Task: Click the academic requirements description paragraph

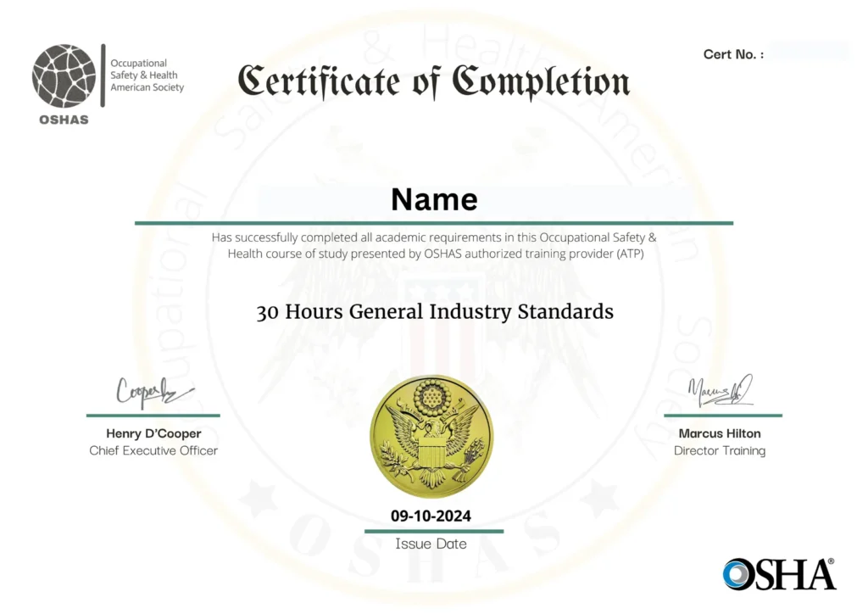Action: tap(433, 245)
